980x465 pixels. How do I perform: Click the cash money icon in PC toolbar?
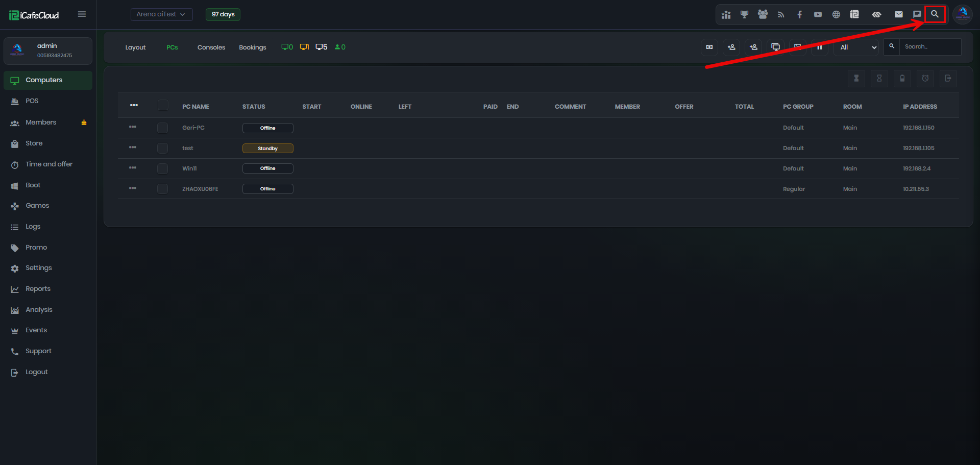click(709, 47)
